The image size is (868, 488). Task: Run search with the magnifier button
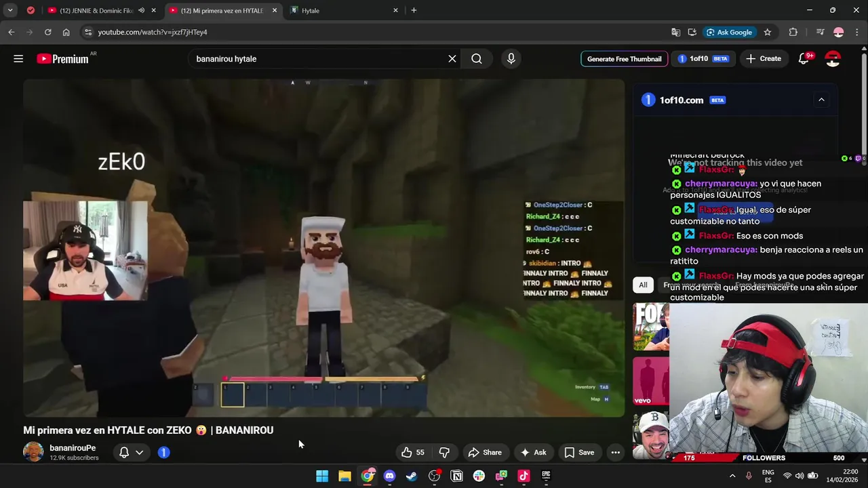tap(477, 59)
